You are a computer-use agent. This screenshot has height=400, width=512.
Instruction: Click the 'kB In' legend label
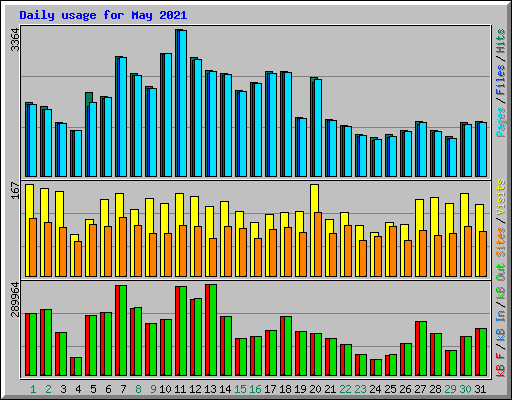501,325
